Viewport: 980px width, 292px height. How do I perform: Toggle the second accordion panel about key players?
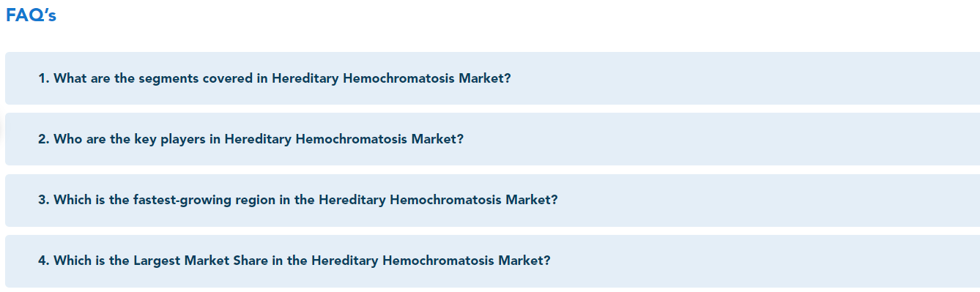point(492,139)
